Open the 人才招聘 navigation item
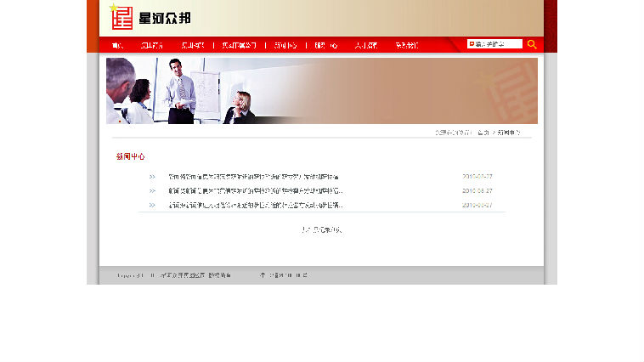The height and width of the screenshot is (362, 644). coord(366,46)
